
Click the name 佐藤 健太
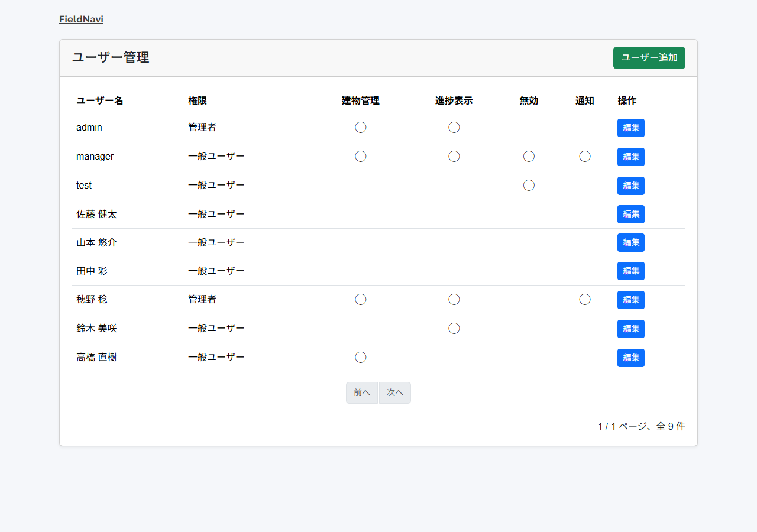96,214
